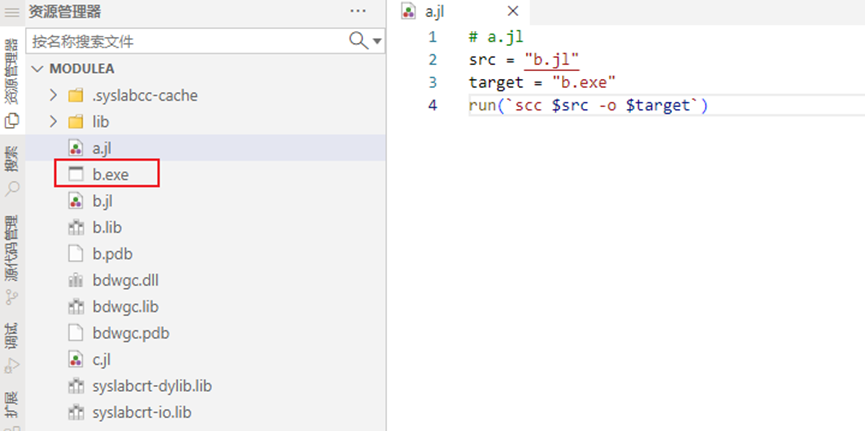This screenshot has height=431, width=865.
Task: Click the a.jl Julia file icon in the tree
Action: click(76, 148)
